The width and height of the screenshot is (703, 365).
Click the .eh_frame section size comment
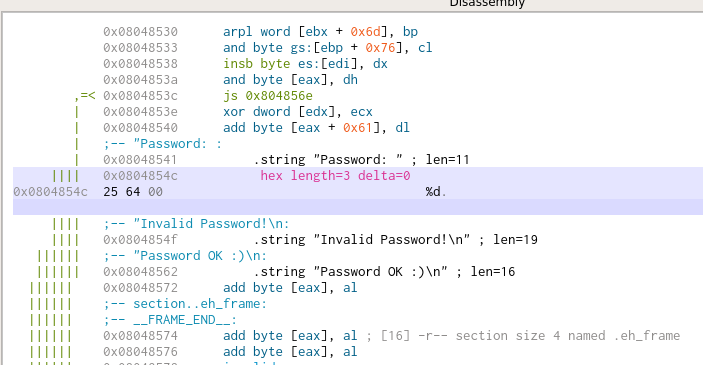click(x=523, y=336)
